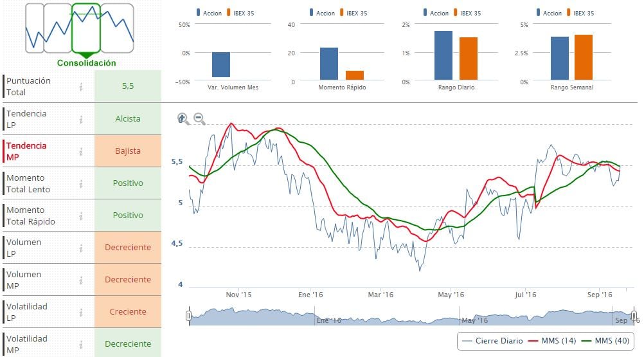Open info icon beside Volumen LP
The width and height of the screenshot is (644, 357).
81,248
